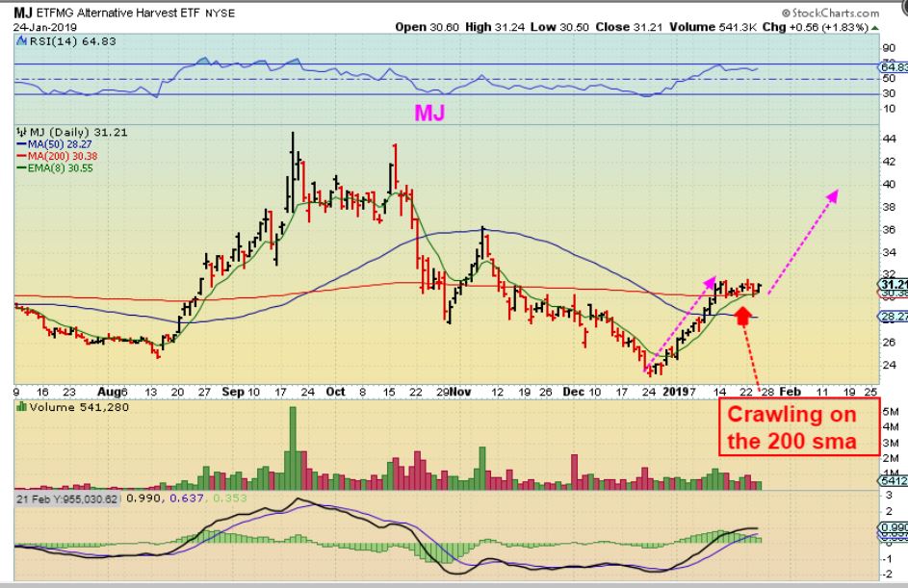Screen dimensions: 908x588
Task: Click the 2019 label on the date axis
Action: click(676, 392)
